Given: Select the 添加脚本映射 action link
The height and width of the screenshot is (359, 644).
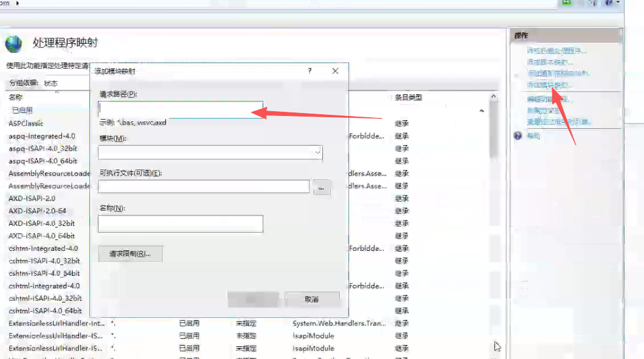Looking at the screenshot, I should (x=550, y=62).
